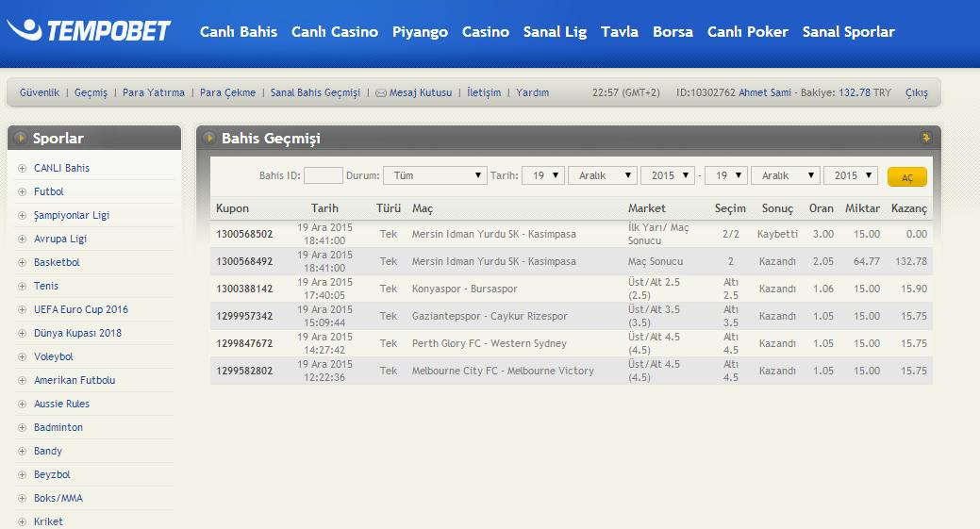Click the arrow icon beside Bahis Geçmişi title
This screenshot has height=529, width=980.
coord(208,139)
